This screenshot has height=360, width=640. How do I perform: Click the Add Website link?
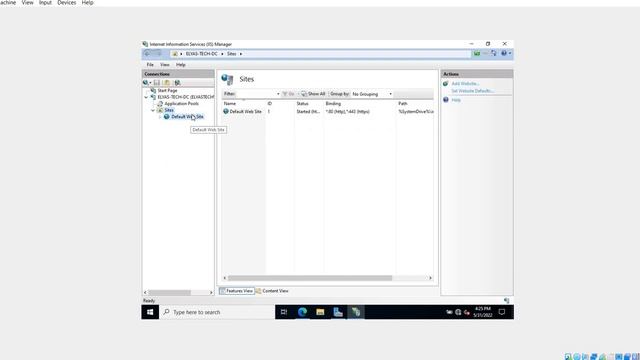point(465,84)
